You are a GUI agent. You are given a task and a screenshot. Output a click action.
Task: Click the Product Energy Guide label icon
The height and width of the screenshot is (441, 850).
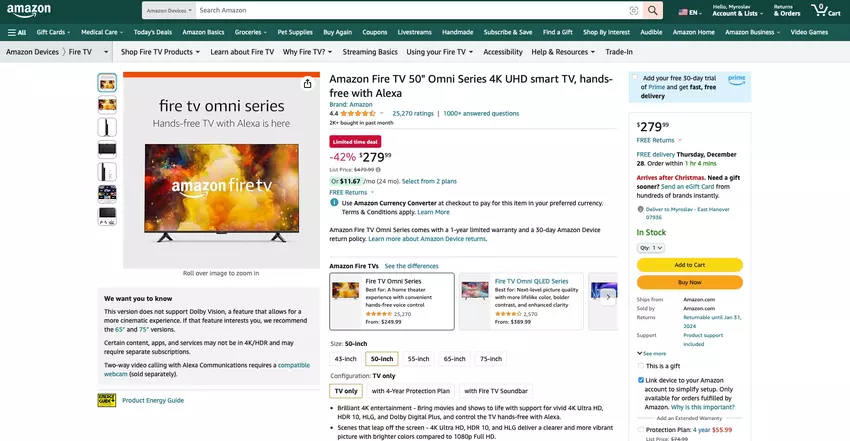(x=106, y=400)
